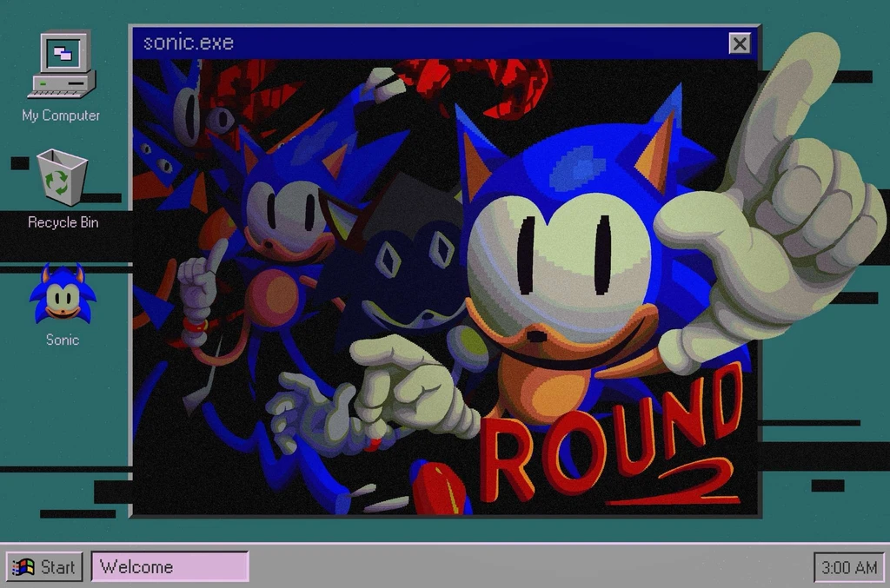Viewport: 890px width, 588px height.
Task: Click the sonic.exe title bar text
Action: tap(189, 43)
